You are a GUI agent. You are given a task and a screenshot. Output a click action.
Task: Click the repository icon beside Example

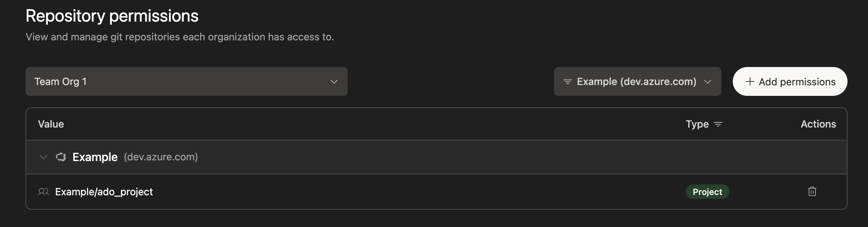(61, 157)
